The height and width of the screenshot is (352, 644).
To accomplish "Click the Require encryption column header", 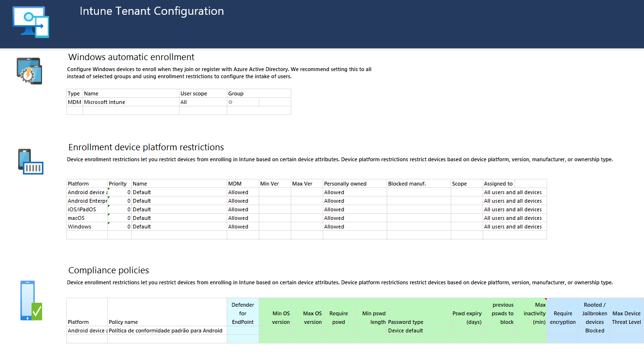I will pos(563,312).
